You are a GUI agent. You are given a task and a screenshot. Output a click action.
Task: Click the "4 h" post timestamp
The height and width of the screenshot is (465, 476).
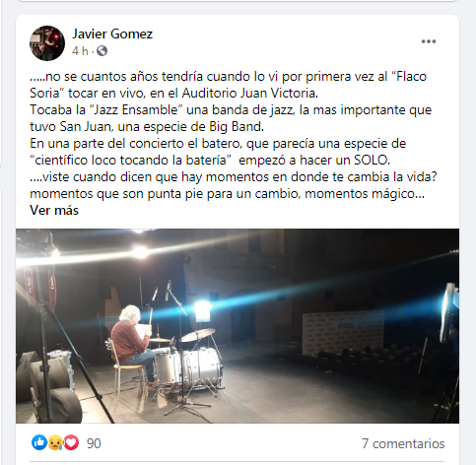(x=80, y=51)
